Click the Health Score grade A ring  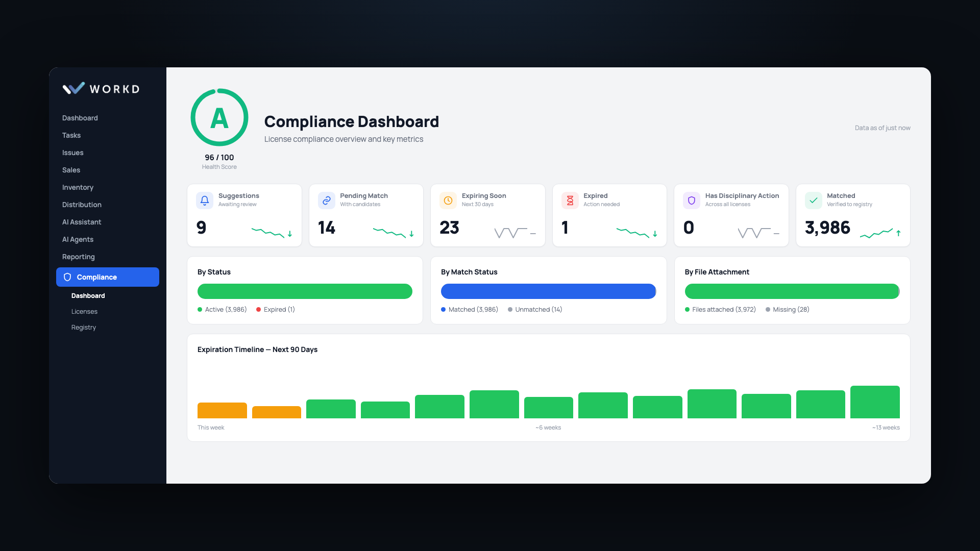point(219,118)
